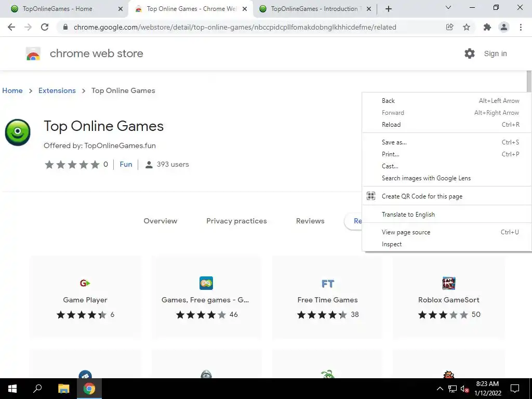Close the TopOnlineGames - Home tab
This screenshot has width=532, height=399.
coord(121,9)
